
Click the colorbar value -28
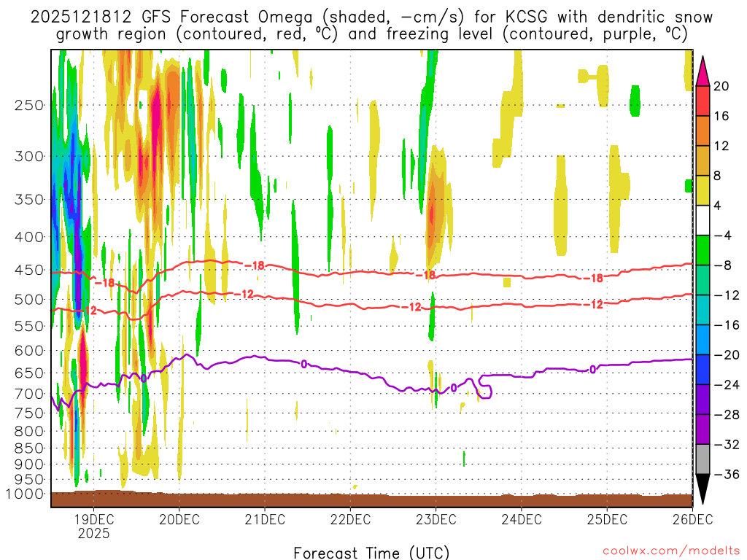point(727,415)
